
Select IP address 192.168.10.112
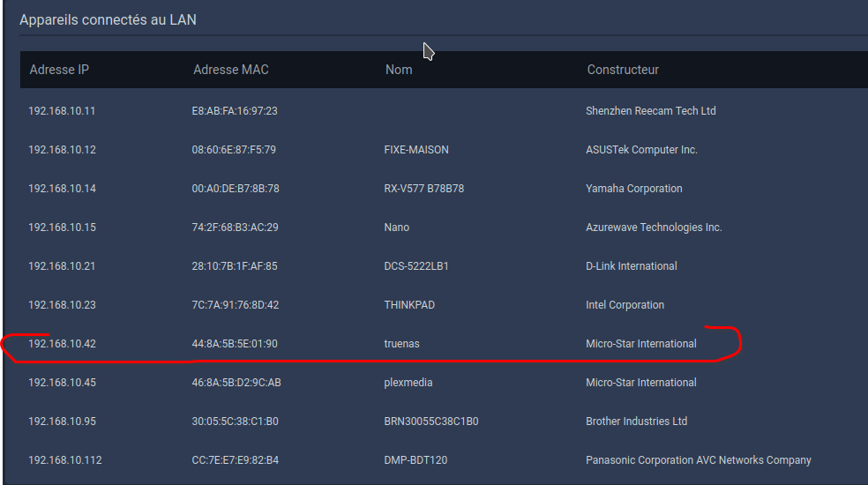(x=65, y=459)
